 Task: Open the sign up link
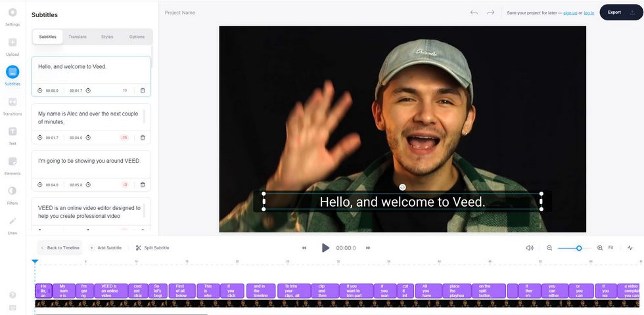coord(570,13)
